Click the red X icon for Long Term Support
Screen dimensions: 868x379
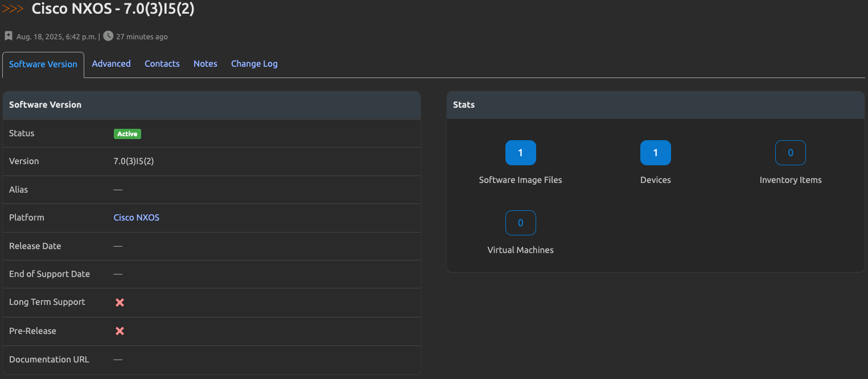coord(120,302)
